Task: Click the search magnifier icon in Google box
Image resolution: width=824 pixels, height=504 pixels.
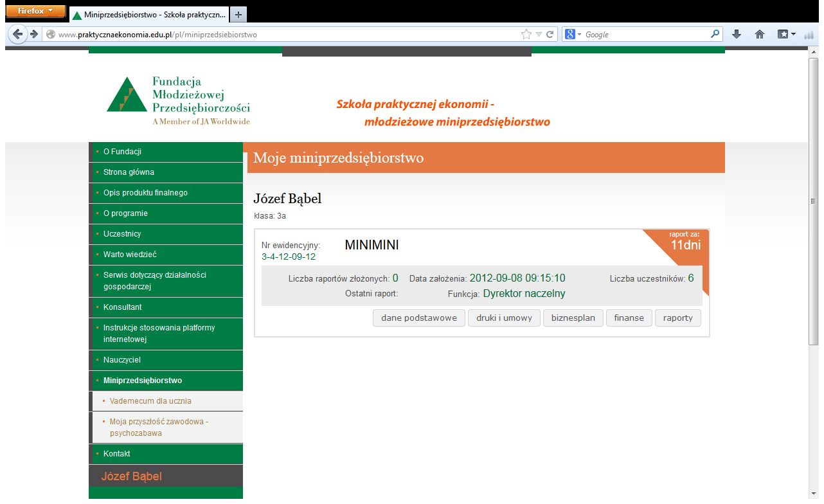Action: point(715,34)
